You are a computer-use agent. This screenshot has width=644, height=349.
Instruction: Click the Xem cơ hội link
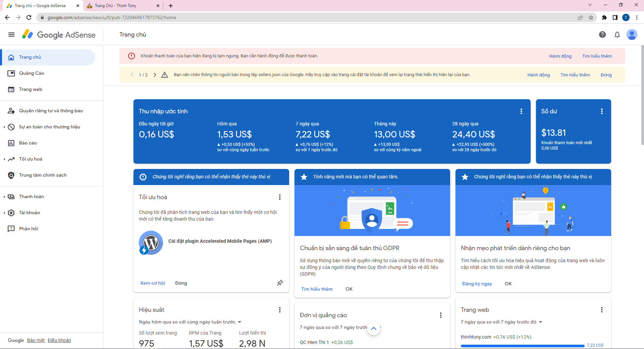point(152,283)
